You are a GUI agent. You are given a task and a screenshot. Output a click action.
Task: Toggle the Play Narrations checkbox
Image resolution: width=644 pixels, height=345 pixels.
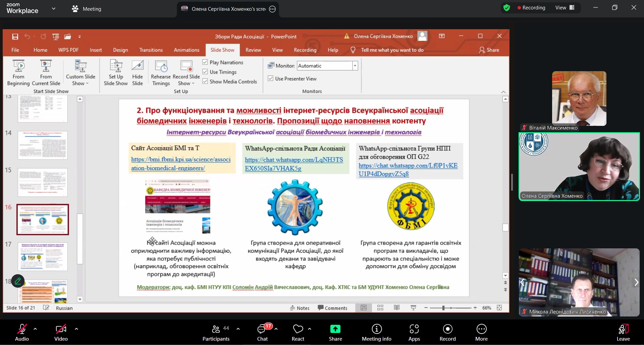(205, 62)
